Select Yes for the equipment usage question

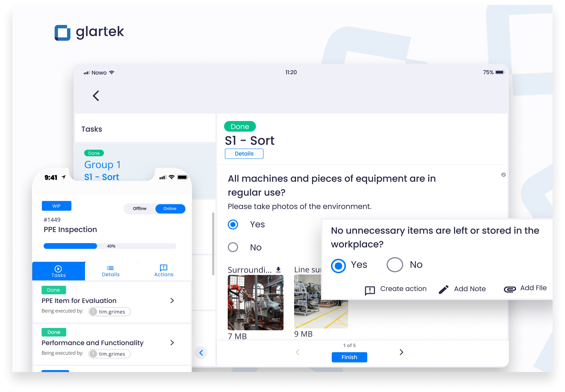tap(233, 224)
